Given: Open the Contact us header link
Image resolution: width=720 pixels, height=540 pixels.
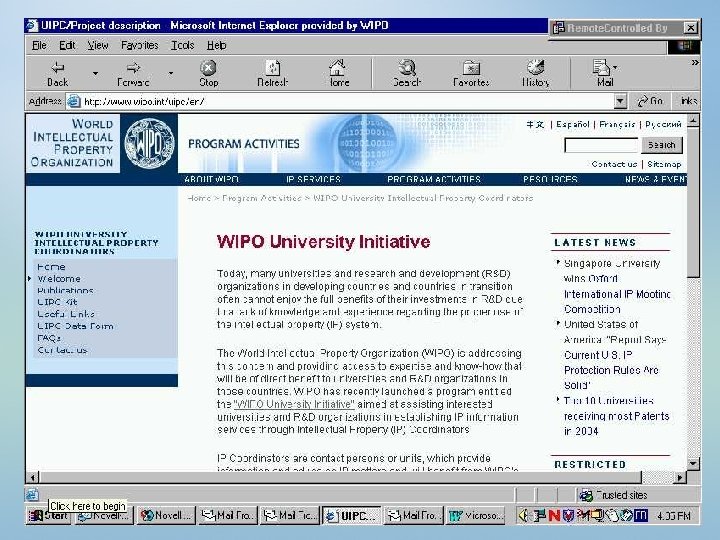Looking at the screenshot, I should [614, 164].
